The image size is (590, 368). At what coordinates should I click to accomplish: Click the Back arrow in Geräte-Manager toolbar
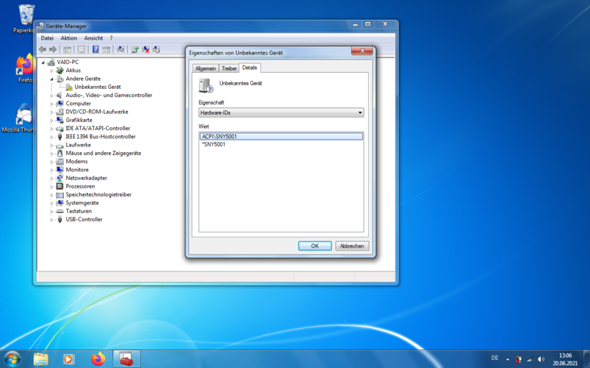pos(43,49)
